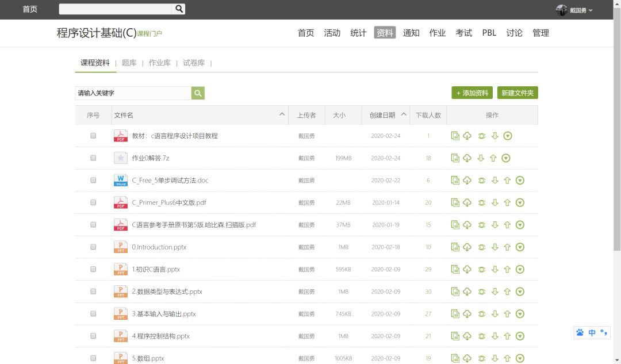Image resolution: width=621 pixels, height=364 pixels.
Task: Click the 新建文件夹 button
Action: click(517, 93)
